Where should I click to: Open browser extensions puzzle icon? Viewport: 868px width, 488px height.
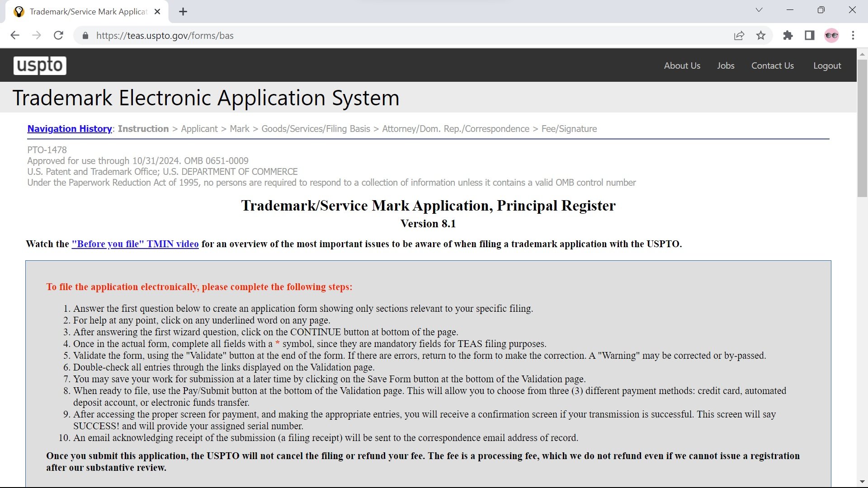[788, 35]
